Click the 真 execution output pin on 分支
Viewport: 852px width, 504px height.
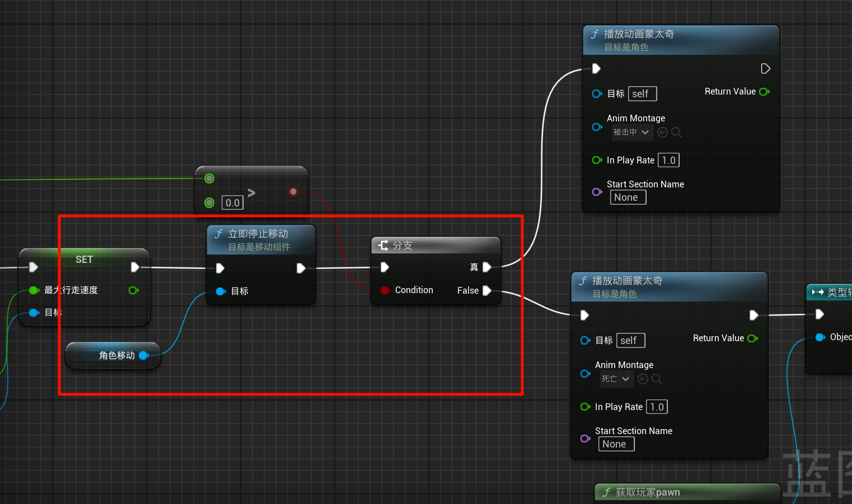click(x=486, y=267)
